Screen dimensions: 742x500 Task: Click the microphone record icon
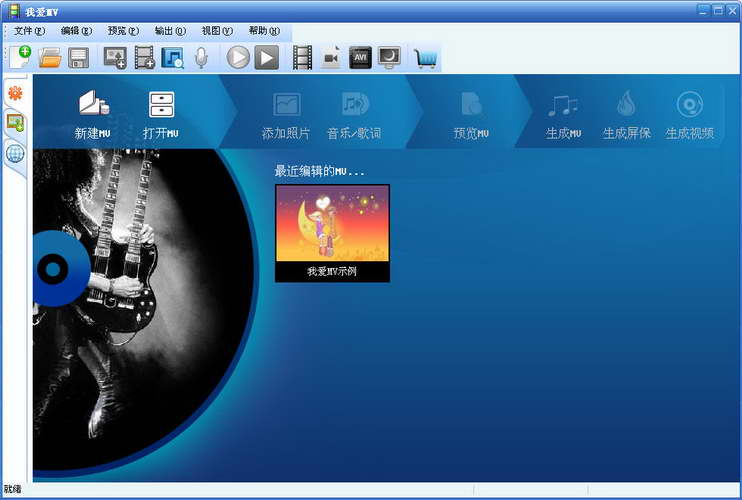201,58
